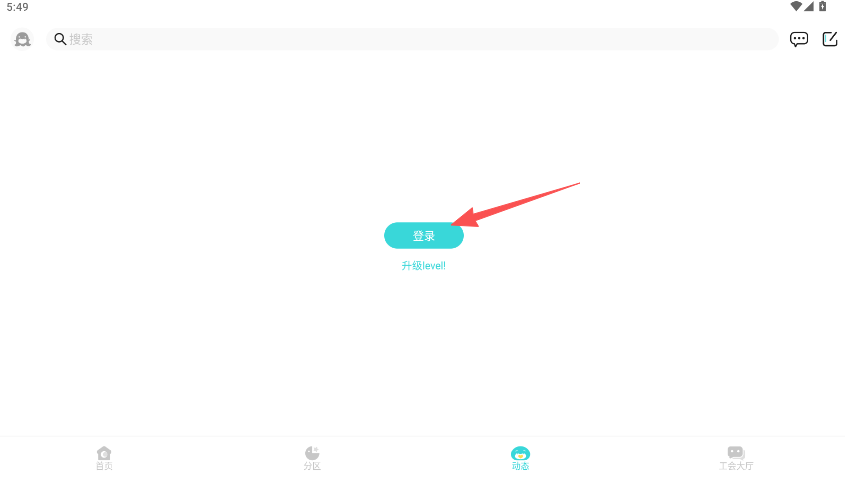Click the teal 动态 mascot icon
Viewport: 845px width, 484px height.
tap(520, 453)
